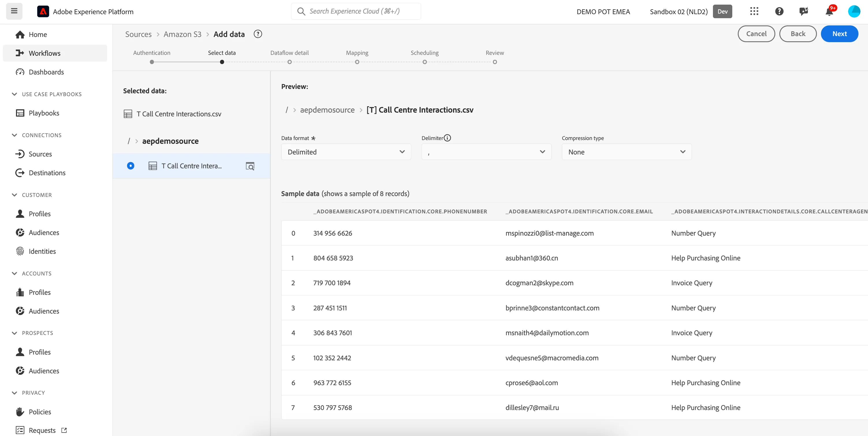Collapse the Connections section
Image resolution: width=868 pixels, height=436 pixels.
click(x=14, y=135)
